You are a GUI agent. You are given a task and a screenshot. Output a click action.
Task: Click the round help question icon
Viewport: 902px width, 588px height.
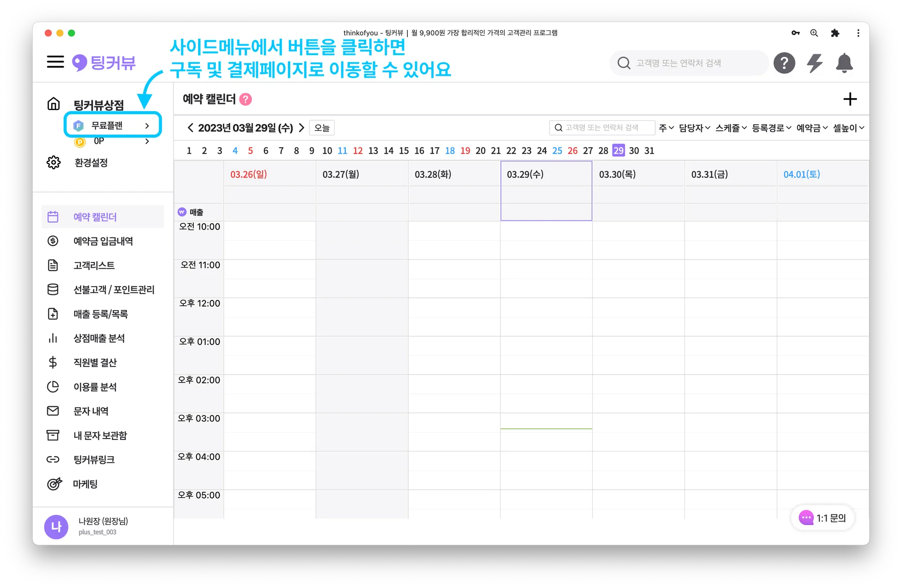tap(784, 63)
